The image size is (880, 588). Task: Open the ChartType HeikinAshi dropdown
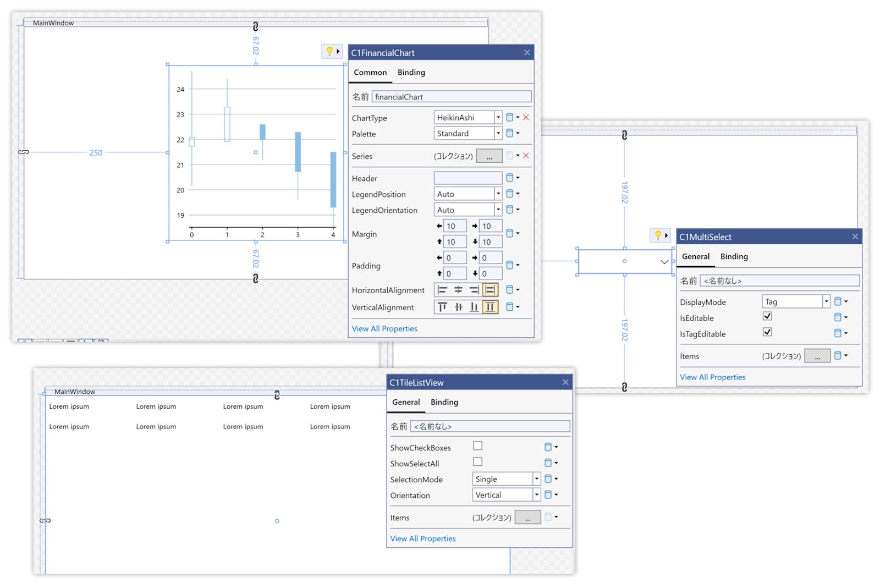498,117
